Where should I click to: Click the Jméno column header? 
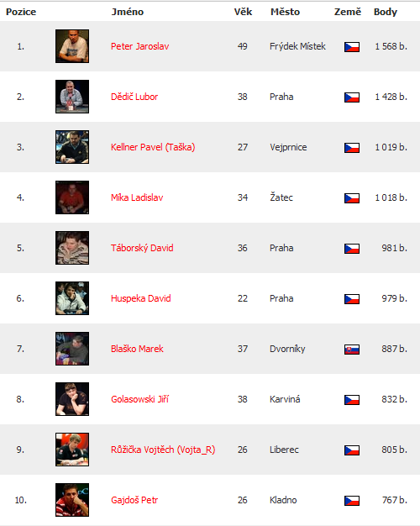pyautogui.click(x=128, y=12)
